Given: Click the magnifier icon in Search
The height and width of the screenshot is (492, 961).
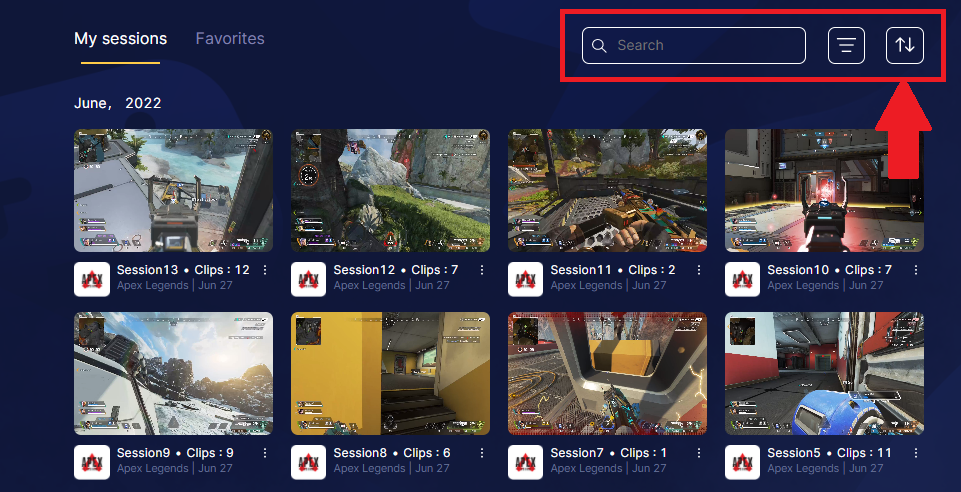Looking at the screenshot, I should pos(599,46).
